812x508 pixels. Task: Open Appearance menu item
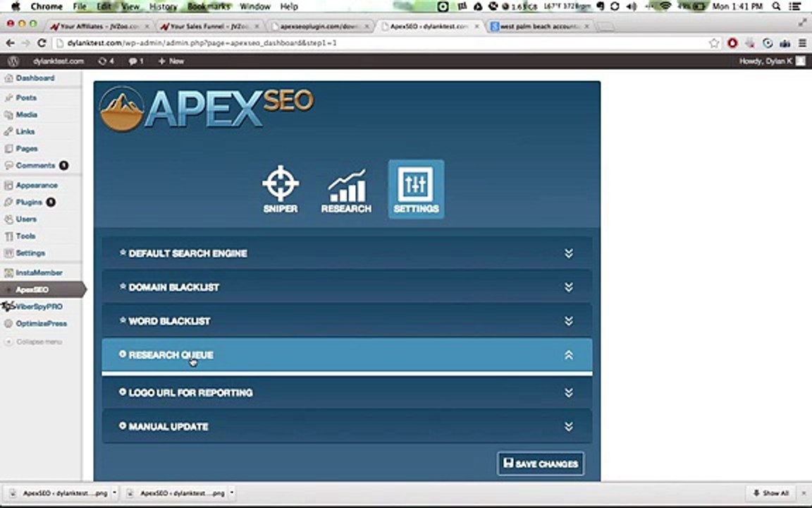pos(36,185)
